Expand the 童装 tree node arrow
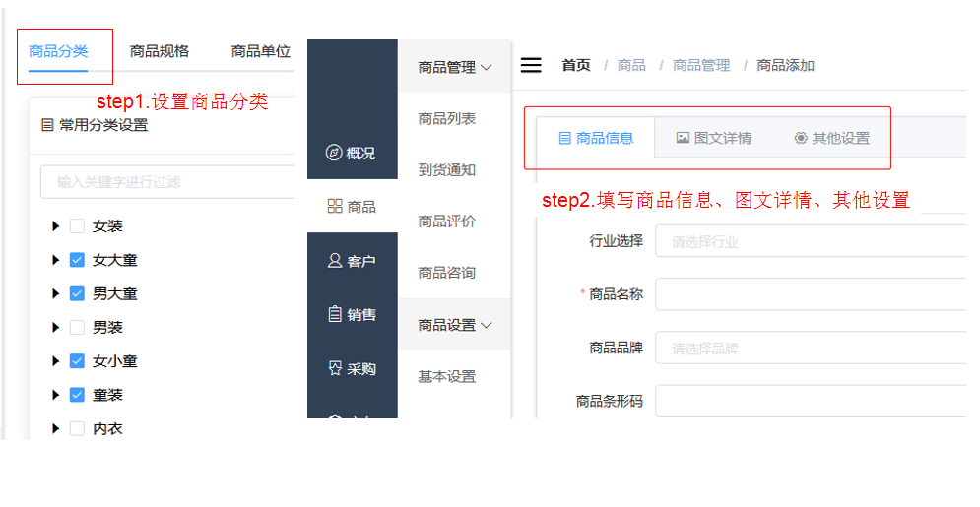 pos(55,395)
